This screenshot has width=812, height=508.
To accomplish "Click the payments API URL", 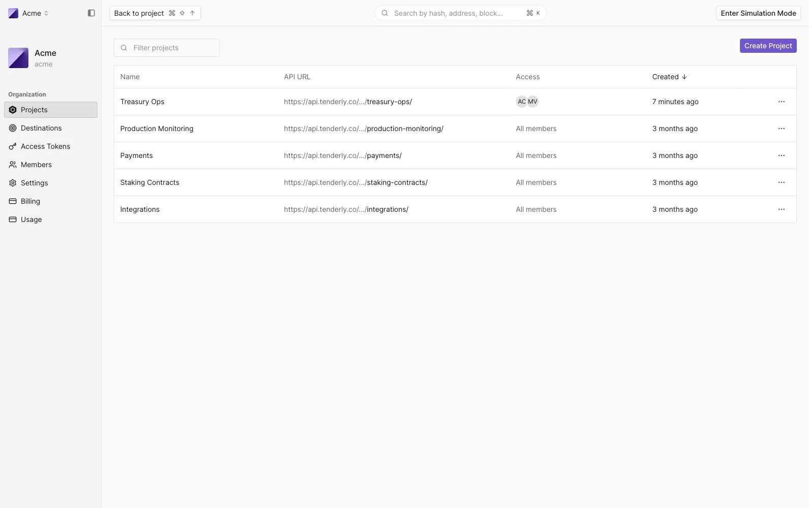I will 343,155.
